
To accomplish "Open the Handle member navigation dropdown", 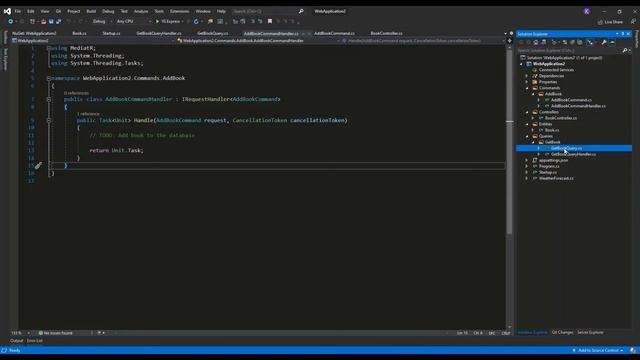I will [x=424, y=40].
